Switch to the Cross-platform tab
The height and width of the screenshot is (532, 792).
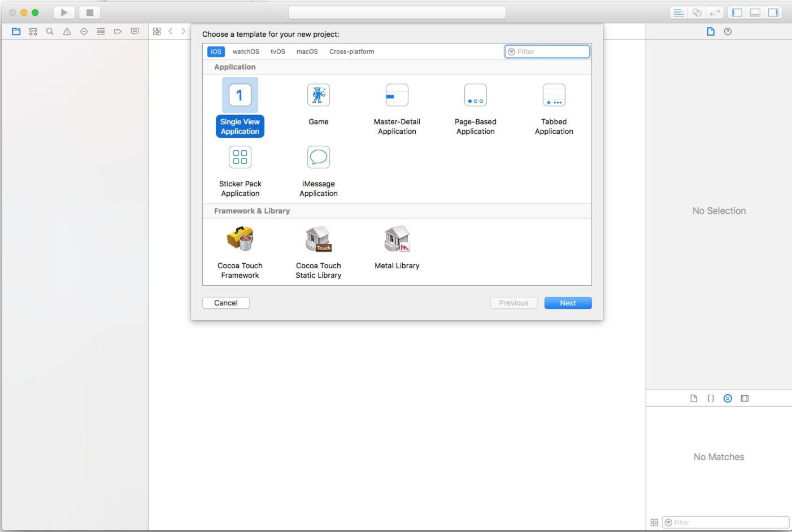click(x=351, y=51)
